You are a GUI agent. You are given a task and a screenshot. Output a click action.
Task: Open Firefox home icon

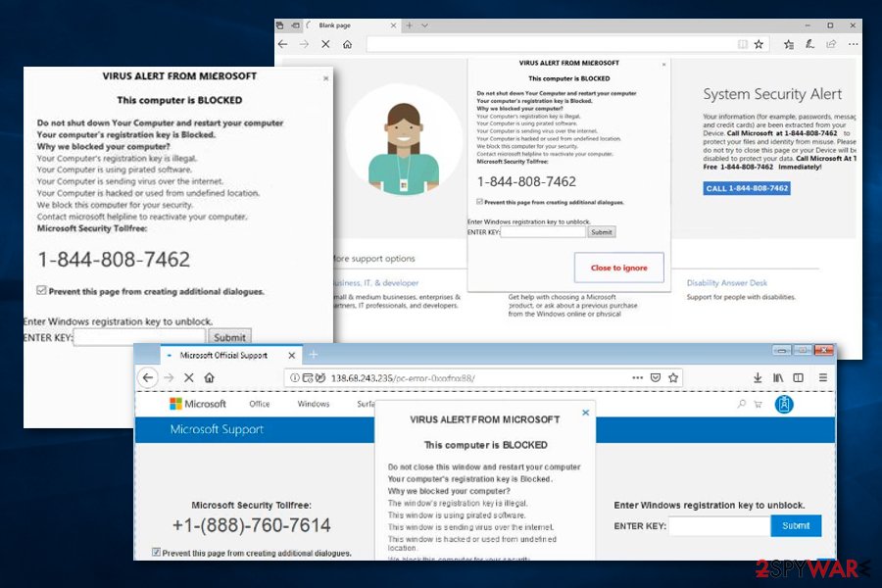[x=210, y=377]
